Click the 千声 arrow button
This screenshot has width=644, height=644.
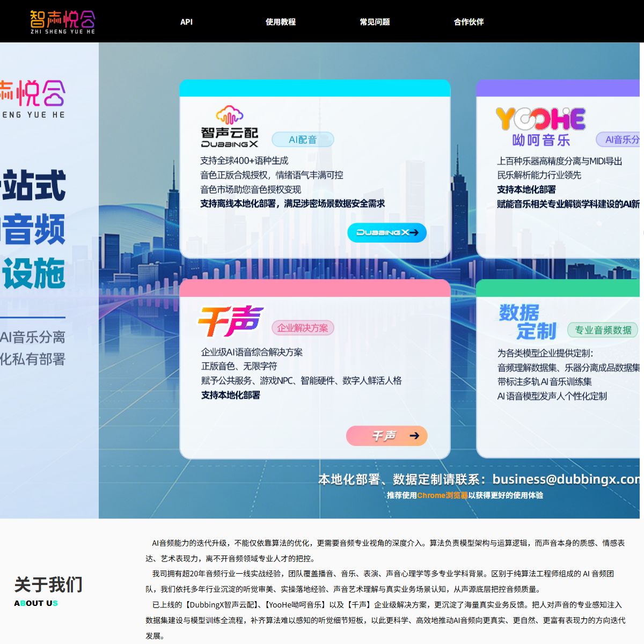(x=387, y=436)
